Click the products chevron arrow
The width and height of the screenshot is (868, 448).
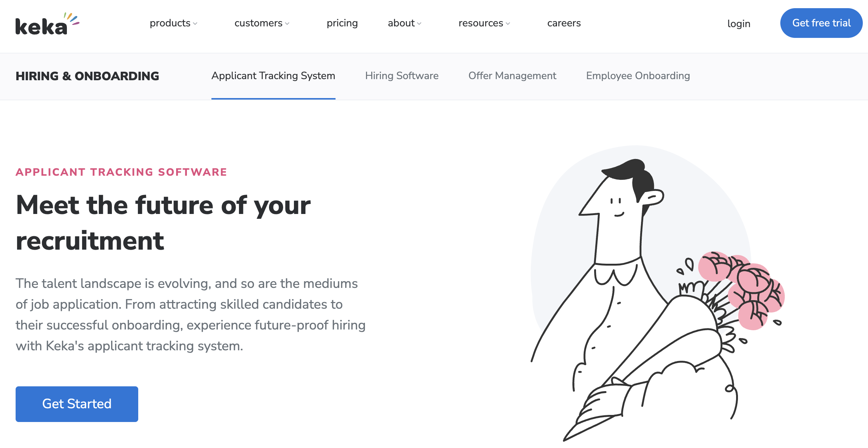pos(196,24)
